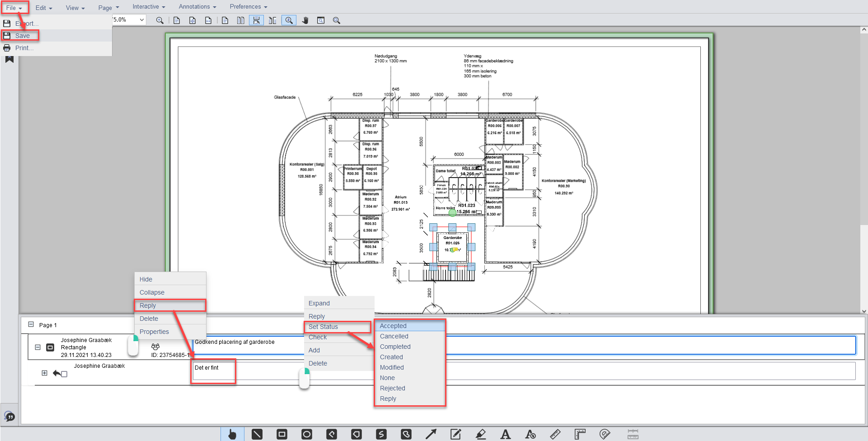Open the Annotations menu
This screenshot has height=441, width=868.
[x=197, y=7]
